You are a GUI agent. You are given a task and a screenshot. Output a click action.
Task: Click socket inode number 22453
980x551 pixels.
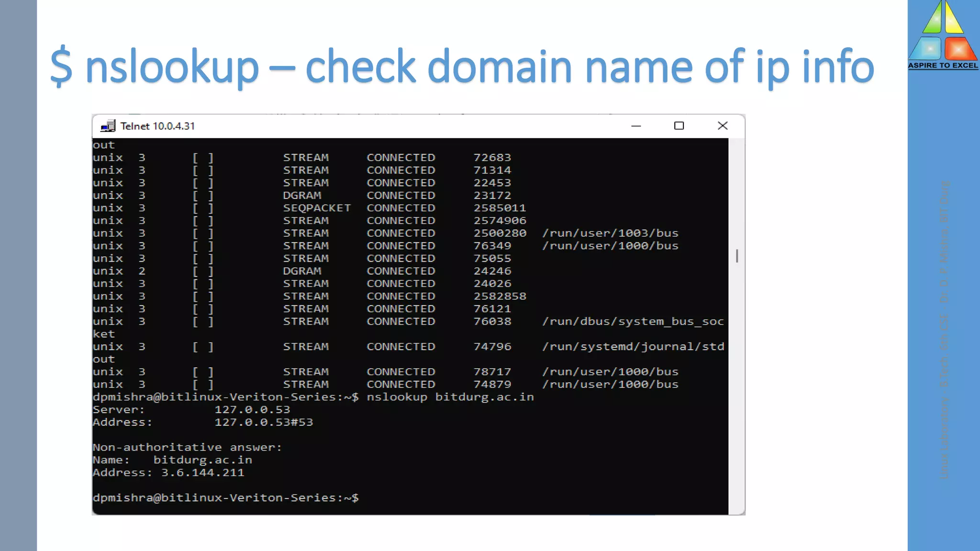[492, 183]
